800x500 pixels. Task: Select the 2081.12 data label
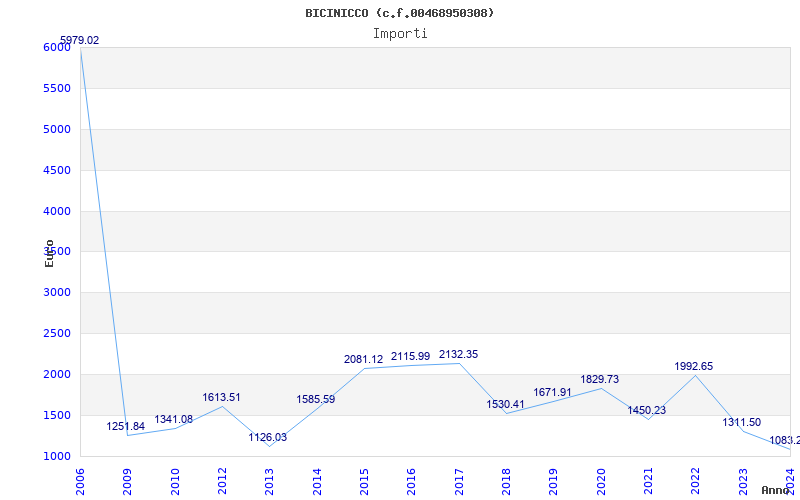[363, 359]
